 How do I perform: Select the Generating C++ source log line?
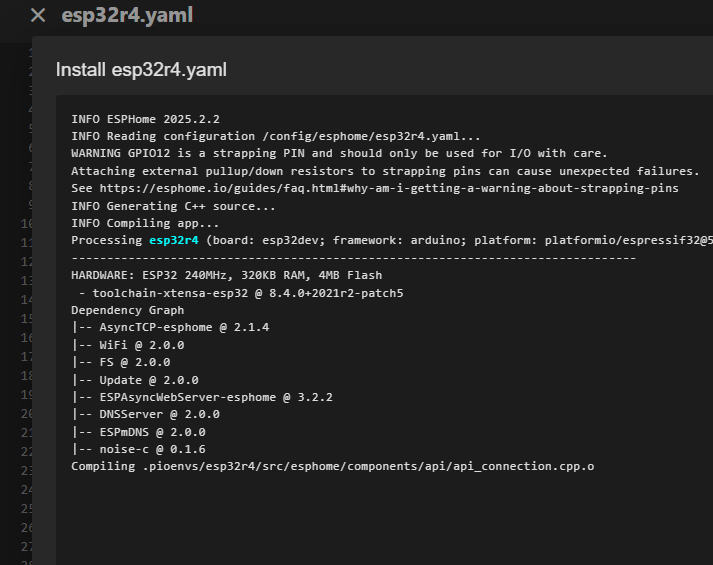click(x=173, y=206)
